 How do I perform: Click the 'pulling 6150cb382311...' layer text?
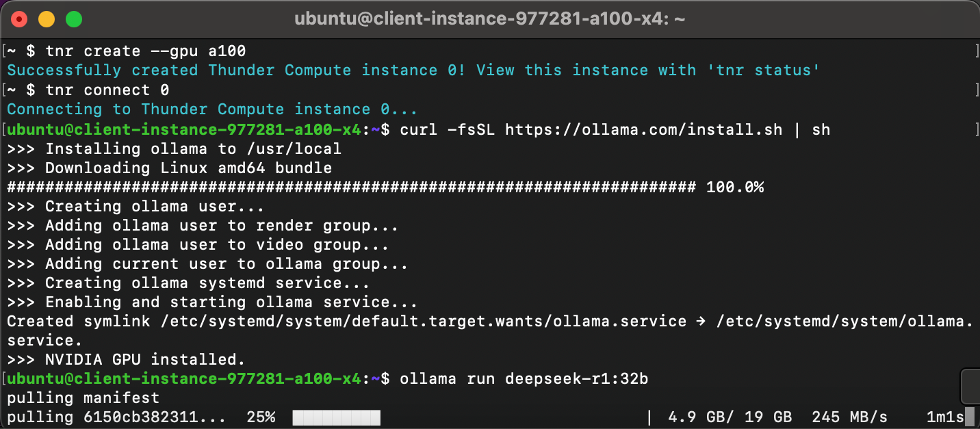(116, 417)
